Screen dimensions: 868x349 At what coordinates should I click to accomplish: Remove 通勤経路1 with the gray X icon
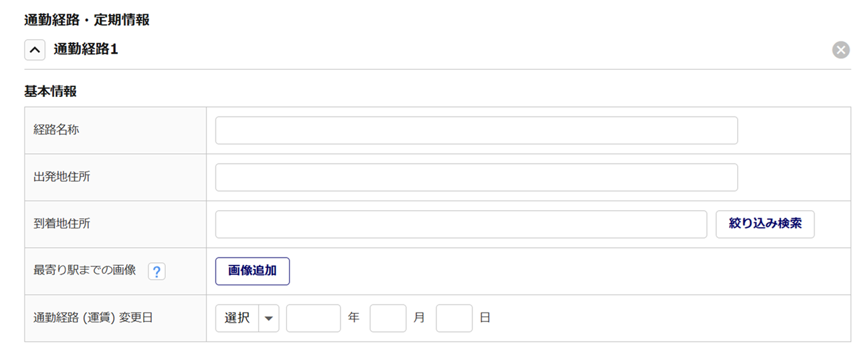(841, 49)
